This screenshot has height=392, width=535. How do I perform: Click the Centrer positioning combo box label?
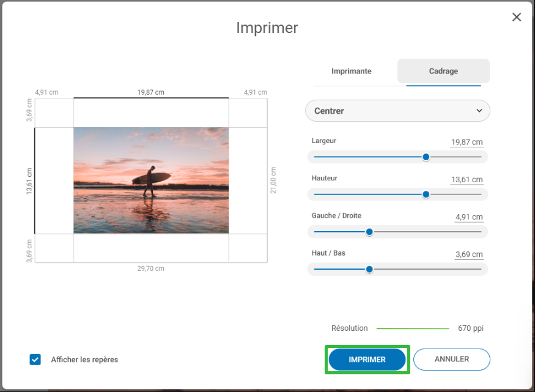[x=329, y=111]
